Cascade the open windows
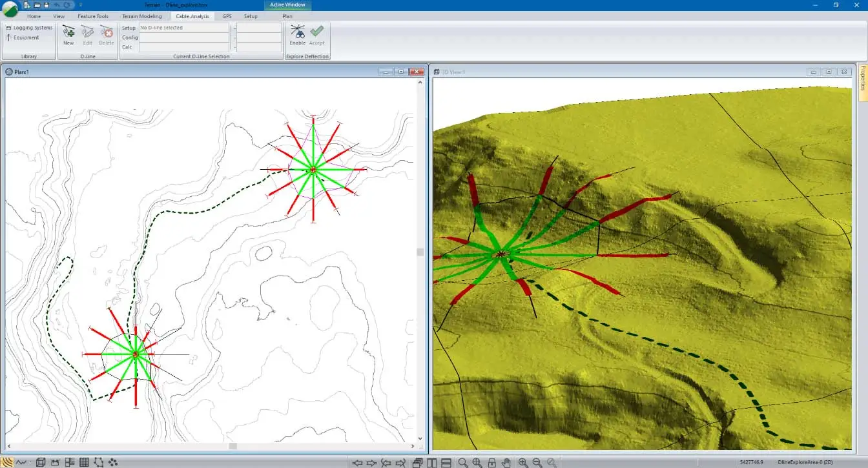 tap(417, 462)
